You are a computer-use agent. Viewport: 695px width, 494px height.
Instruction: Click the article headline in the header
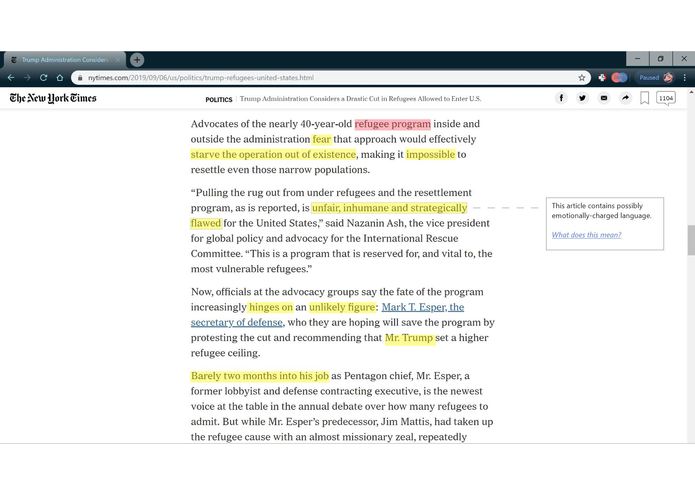point(360,99)
